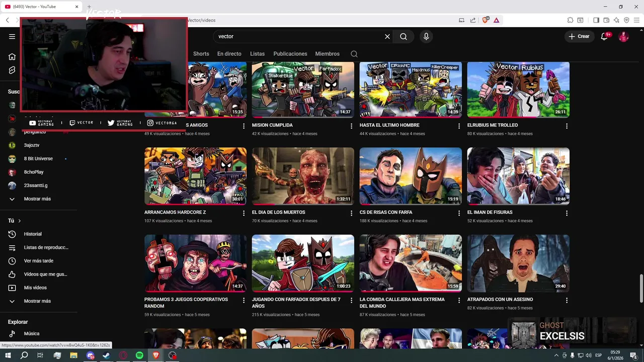Image resolution: width=644 pixels, height=362 pixels.
Task: Open the Brave Shields lion icon
Action: pyautogui.click(x=486, y=20)
